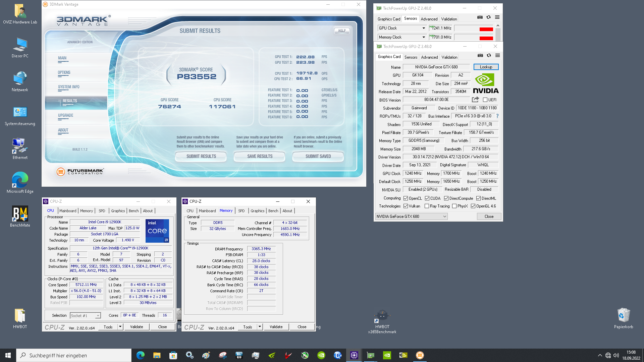Open NVIDIA GeForce GTX 680 GPU selector dropdown
This screenshot has width=644, height=362.
[x=412, y=217]
